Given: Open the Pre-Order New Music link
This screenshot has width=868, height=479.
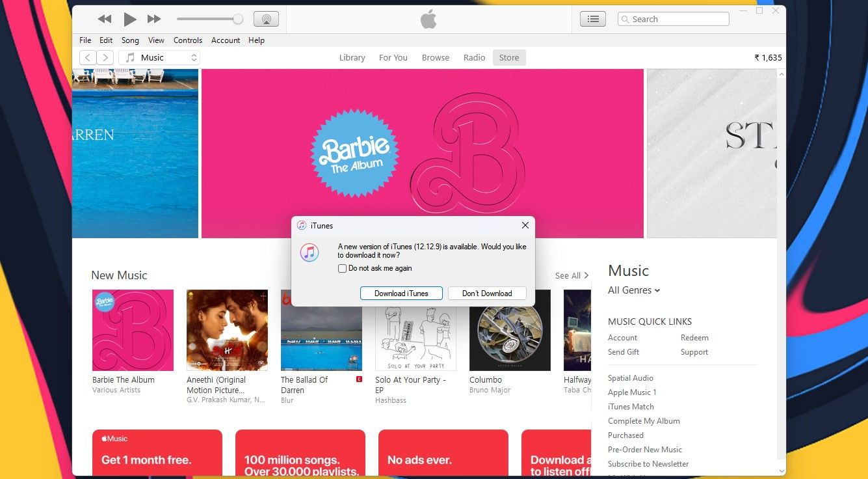Looking at the screenshot, I should pos(645,450).
